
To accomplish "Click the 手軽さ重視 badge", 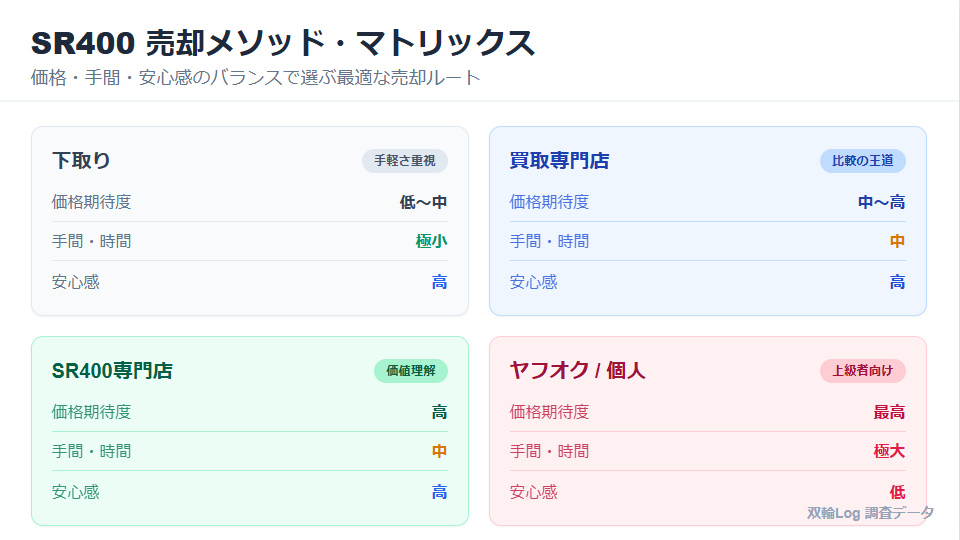I will (405, 160).
